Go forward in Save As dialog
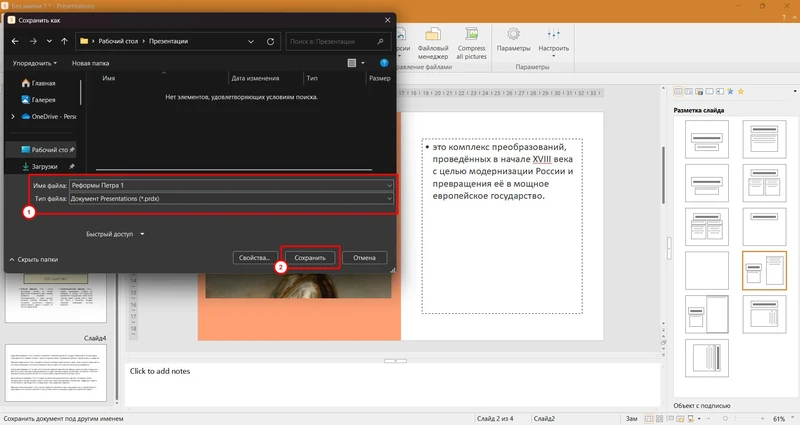This screenshot has height=425, width=800. tap(33, 41)
